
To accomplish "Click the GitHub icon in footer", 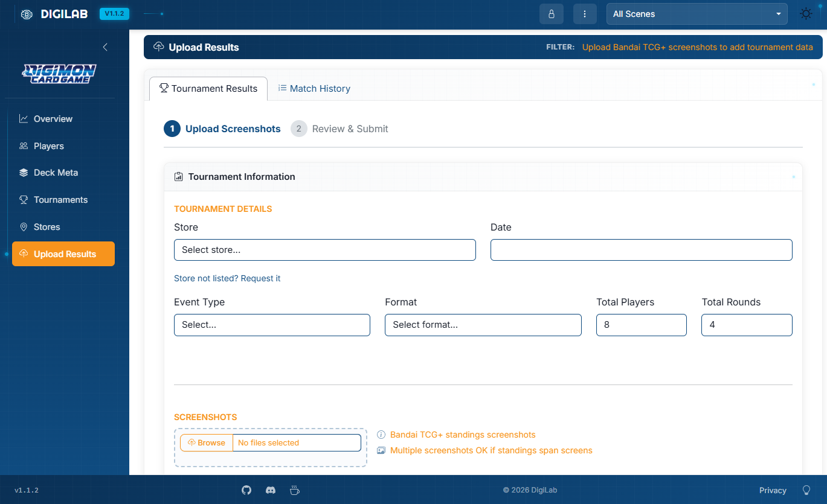I will pyautogui.click(x=246, y=490).
